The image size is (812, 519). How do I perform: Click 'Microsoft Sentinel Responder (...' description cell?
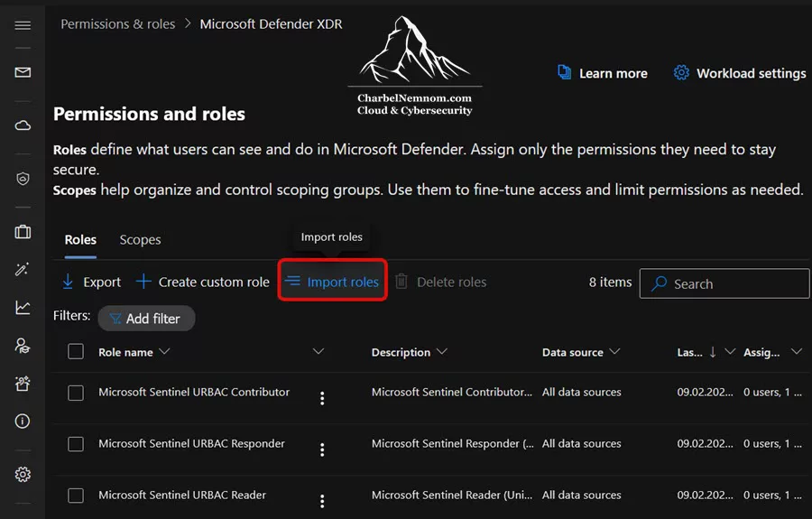tap(453, 443)
